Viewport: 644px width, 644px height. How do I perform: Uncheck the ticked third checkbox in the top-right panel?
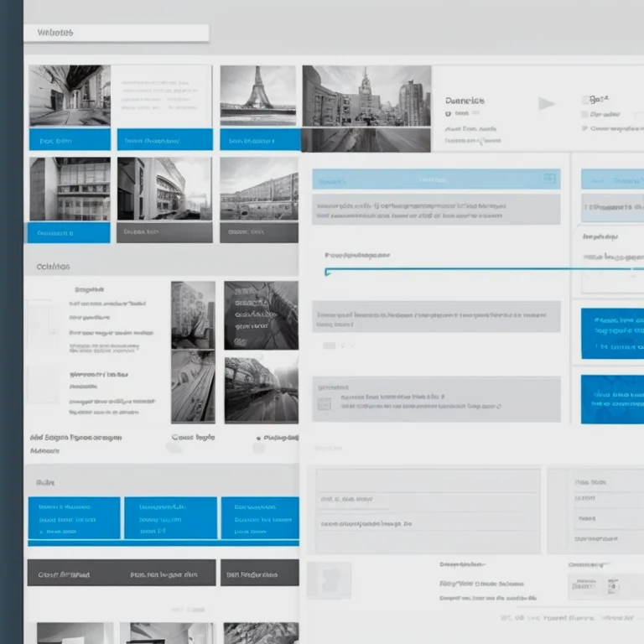click(584, 128)
